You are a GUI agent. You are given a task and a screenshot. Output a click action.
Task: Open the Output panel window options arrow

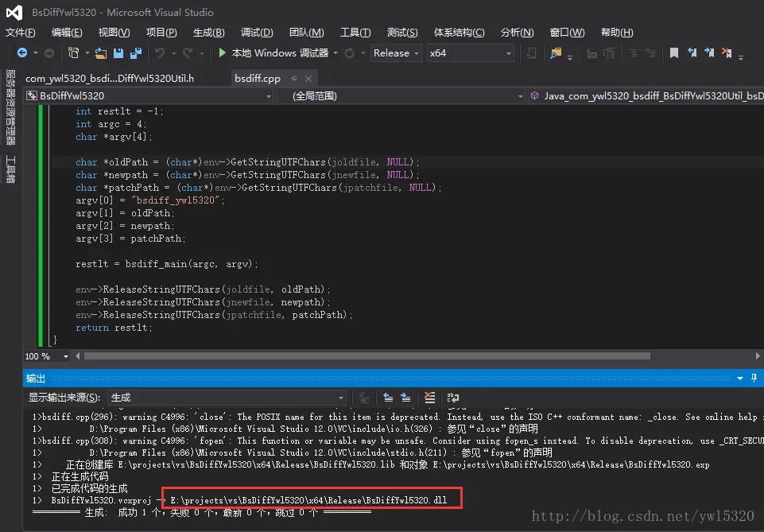(x=739, y=379)
